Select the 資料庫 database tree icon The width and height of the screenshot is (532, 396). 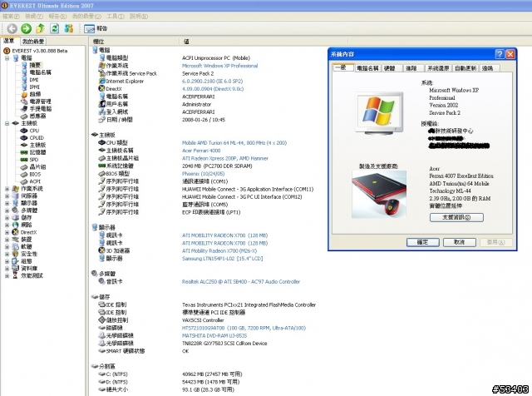15,269
